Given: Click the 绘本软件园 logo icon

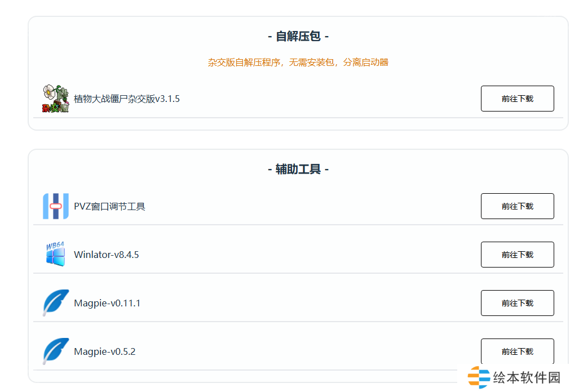Looking at the screenshot, I should point(479,377).
